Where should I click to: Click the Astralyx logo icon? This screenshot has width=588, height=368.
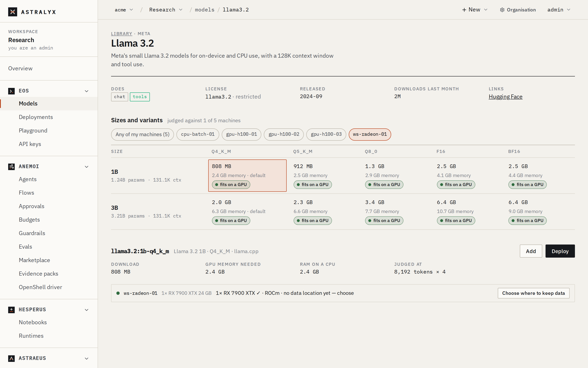pyautogui.click(x=13, y=12)
